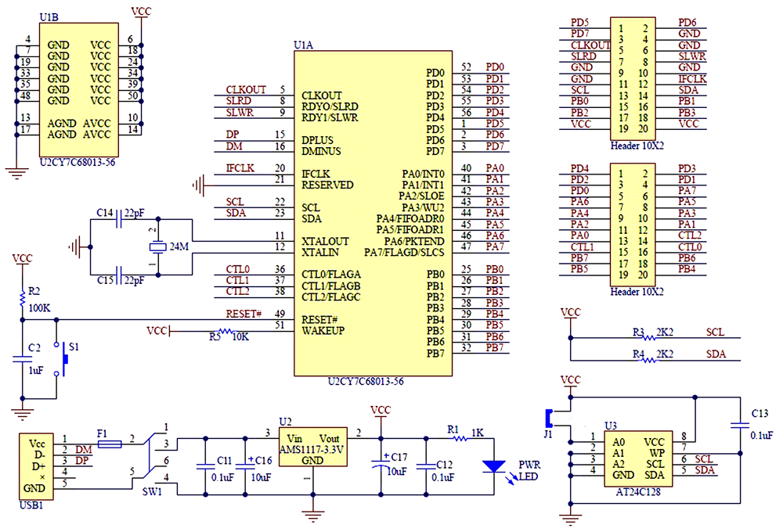Select the C13 0.1uF capacitor symbol
This screenshot has height=532, width=783.
tap(738, 426)
